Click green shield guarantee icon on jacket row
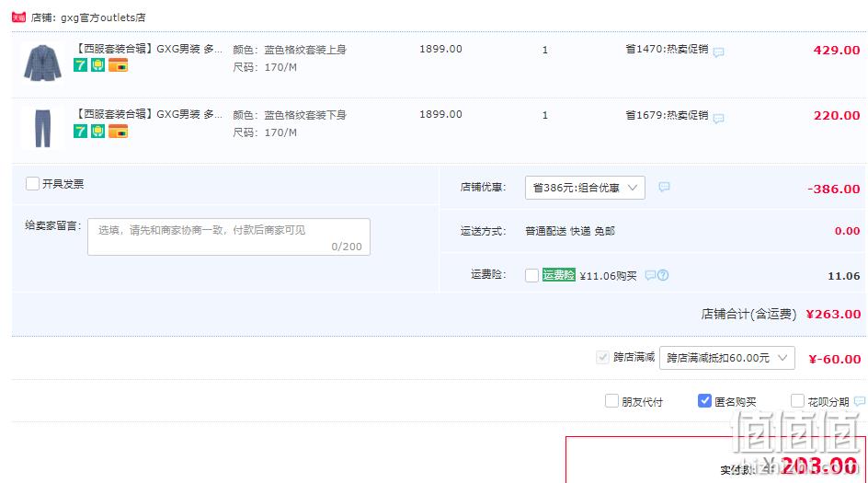 pos(98,65)
